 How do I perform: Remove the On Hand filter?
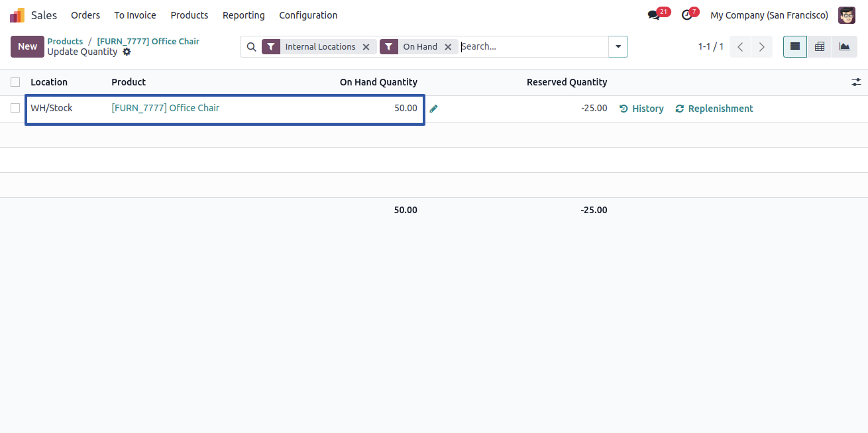pyautogui.click(x=448, y=47)
